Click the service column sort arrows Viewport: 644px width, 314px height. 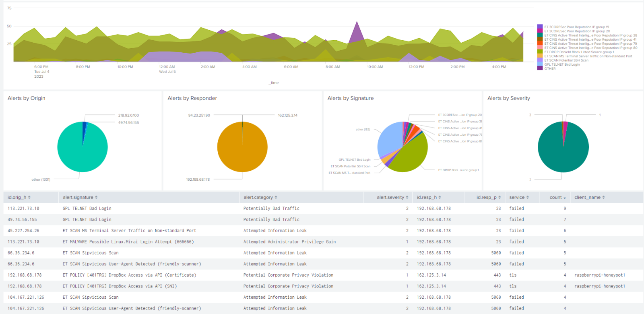[x=527, y=197]
